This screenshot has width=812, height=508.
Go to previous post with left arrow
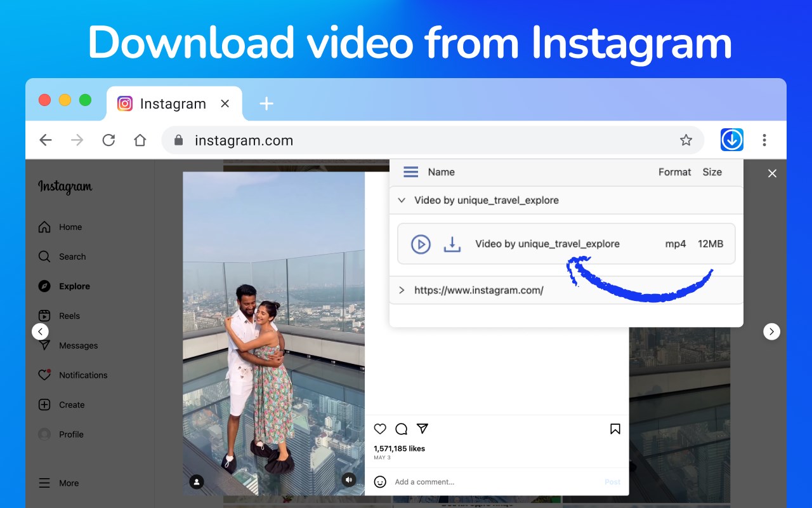pos(40,331)
